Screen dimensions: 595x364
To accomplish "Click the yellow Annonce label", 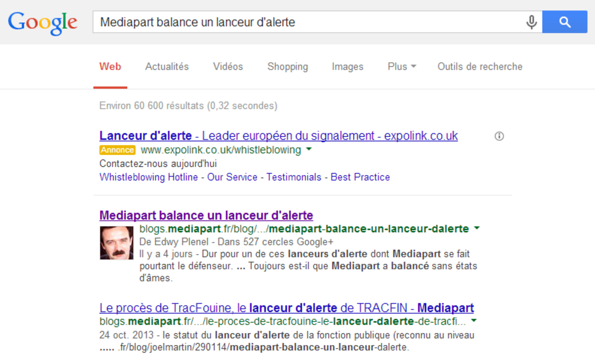I will point(118,150).
